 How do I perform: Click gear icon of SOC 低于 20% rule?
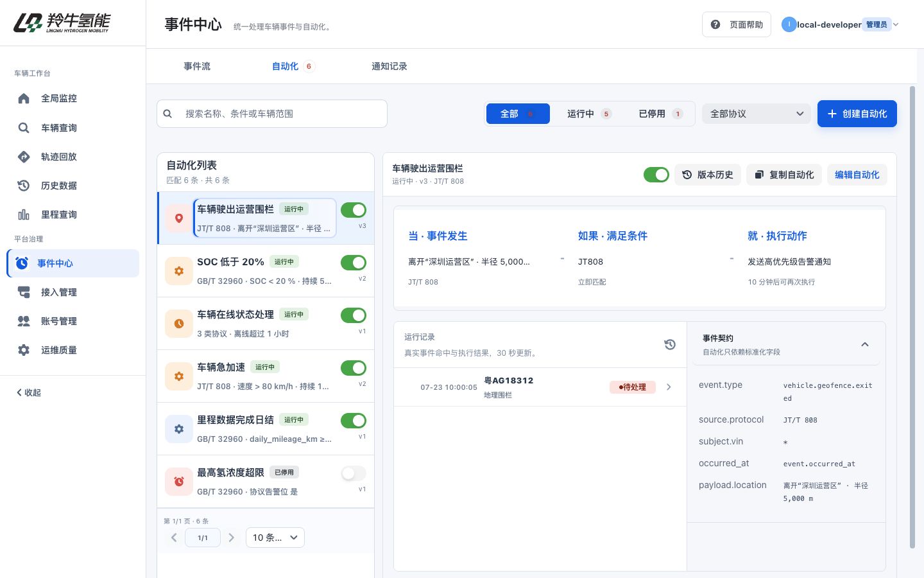[x=179, y=271]
